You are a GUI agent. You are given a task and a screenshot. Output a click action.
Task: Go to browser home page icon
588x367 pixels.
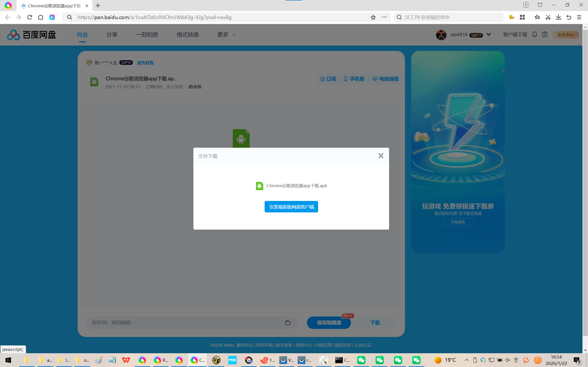point(41,17)
